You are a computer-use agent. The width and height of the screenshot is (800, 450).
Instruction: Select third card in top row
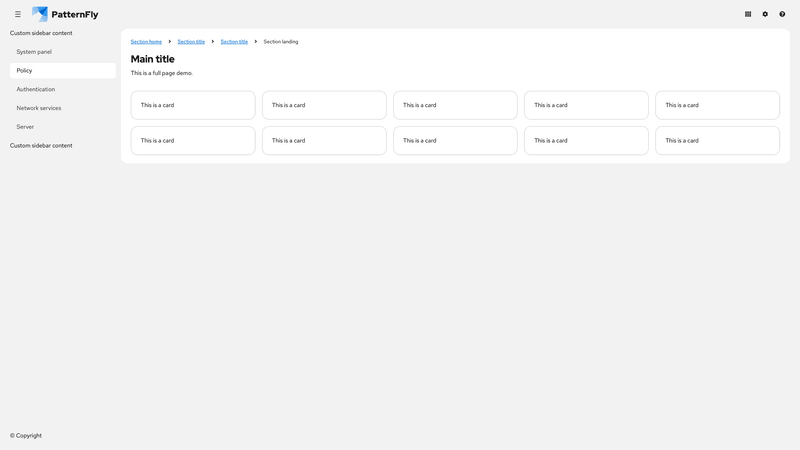tap(455, 105)
